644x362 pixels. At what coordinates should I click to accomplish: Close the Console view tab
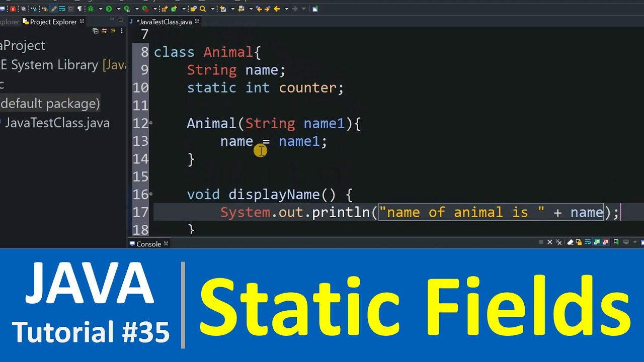tap(166, 243)
